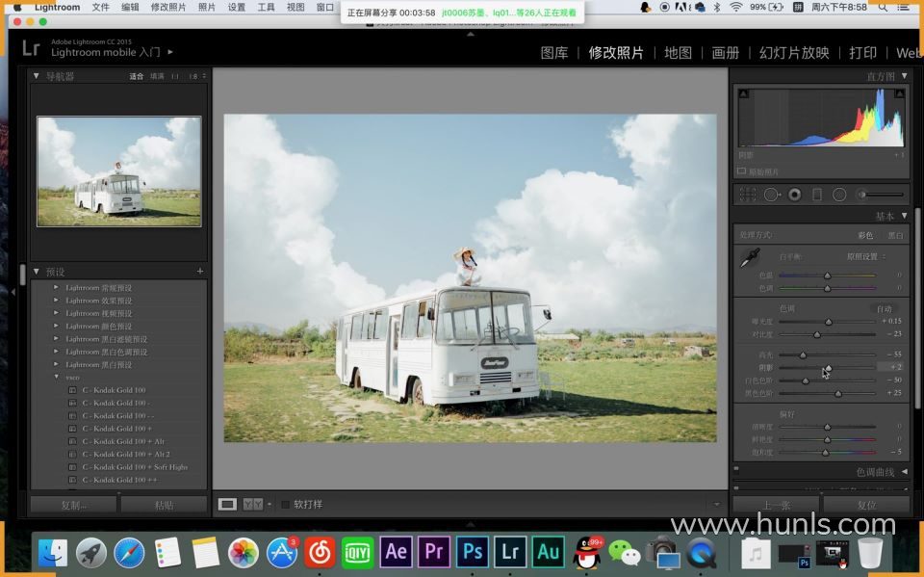Collapse the 基本 basic panel
The image size is (924, 577).
905,216
